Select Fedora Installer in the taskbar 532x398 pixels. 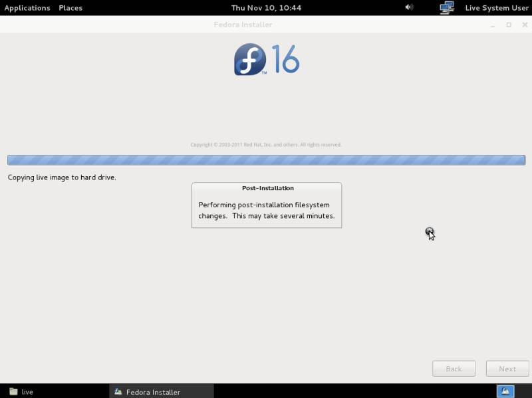pyautogui.click(x=162, y=391)
